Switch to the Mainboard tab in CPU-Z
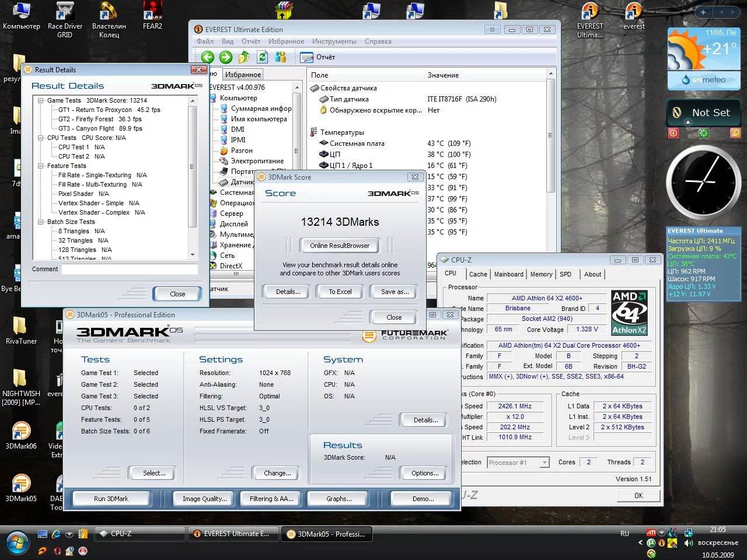 pos(509,274)
